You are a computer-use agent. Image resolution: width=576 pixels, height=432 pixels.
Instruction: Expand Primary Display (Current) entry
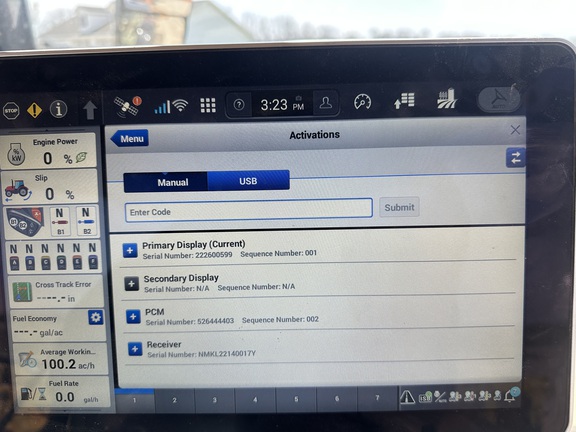click(x=130, y=251)
